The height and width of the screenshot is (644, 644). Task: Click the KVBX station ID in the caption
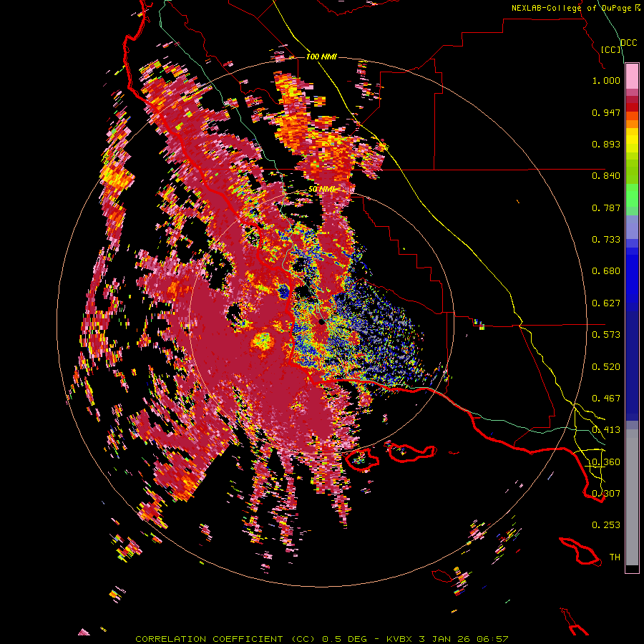coord(400,639)
